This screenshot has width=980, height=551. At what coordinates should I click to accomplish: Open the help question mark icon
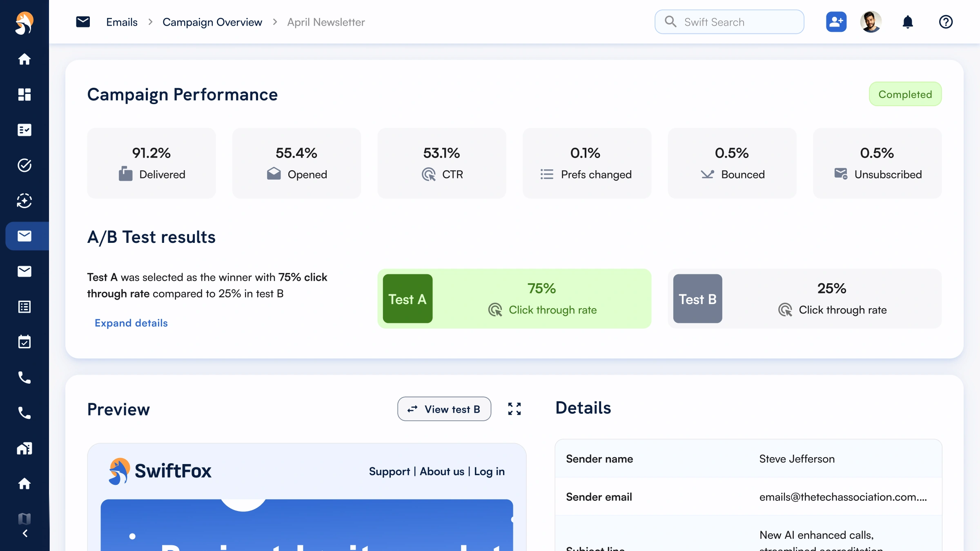[x=946, y=22]
